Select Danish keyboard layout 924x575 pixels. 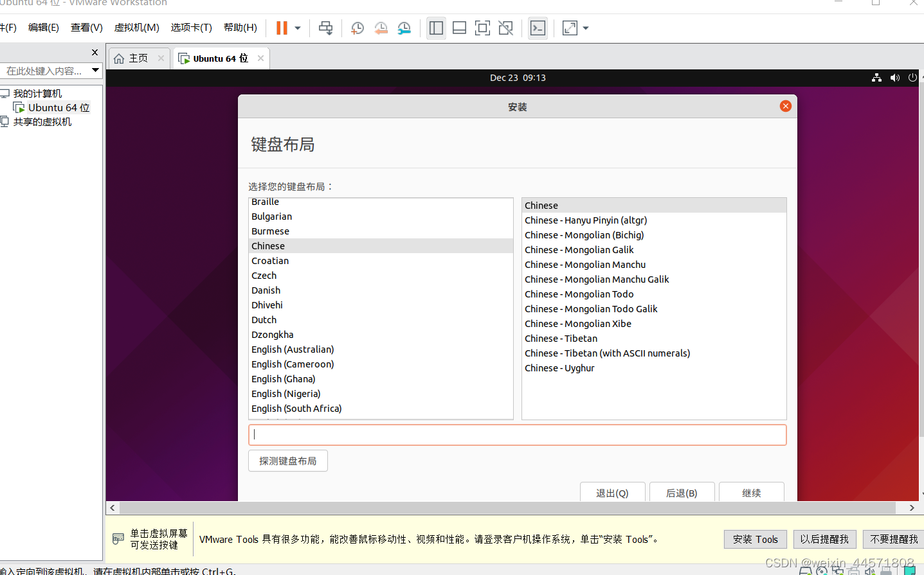click(x=381, y=290)
